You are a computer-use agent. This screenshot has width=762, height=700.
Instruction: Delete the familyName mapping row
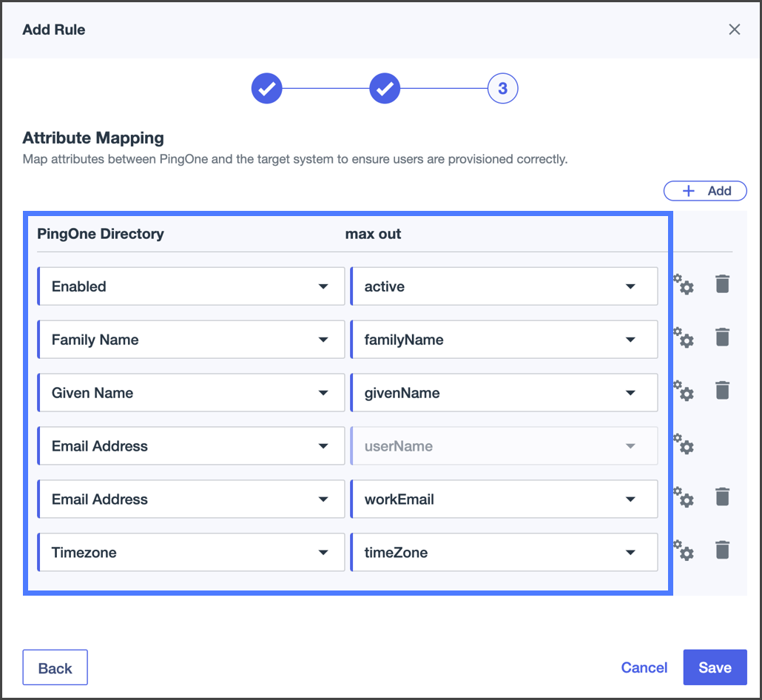pyautogui.click(x=723, y=337)
